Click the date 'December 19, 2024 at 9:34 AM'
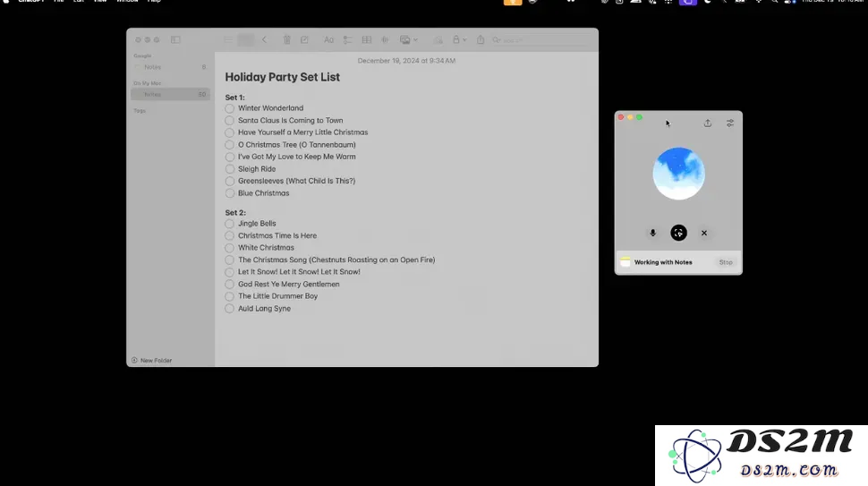The image size is (868, 486). 406,61
